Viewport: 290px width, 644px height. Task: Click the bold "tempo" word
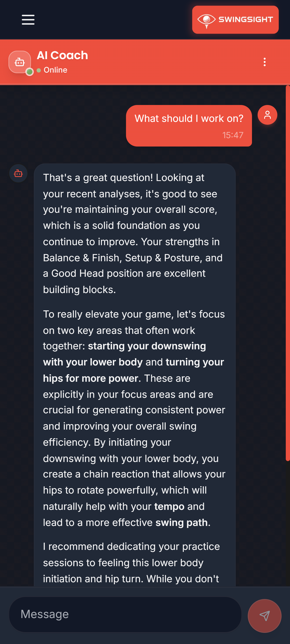click(169, 506)
